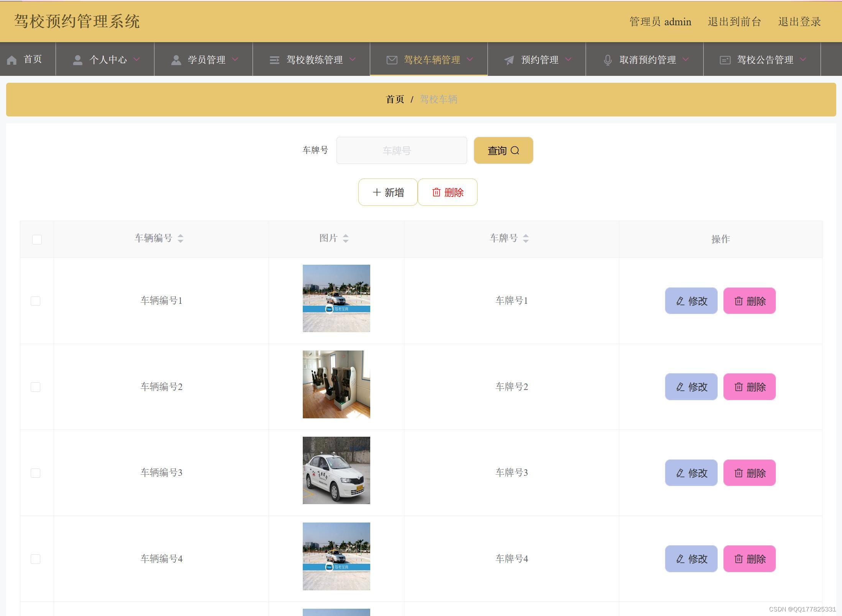Viewport: 842px width, 616px height.
Task: Expand the 预约管理 dropdown arrow
Action: [568, 59]
